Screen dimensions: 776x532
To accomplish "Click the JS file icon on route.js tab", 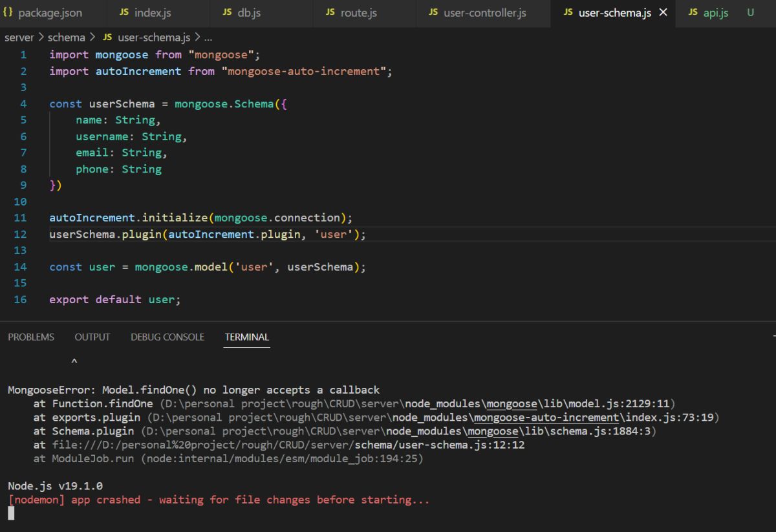I will point(330,13).
